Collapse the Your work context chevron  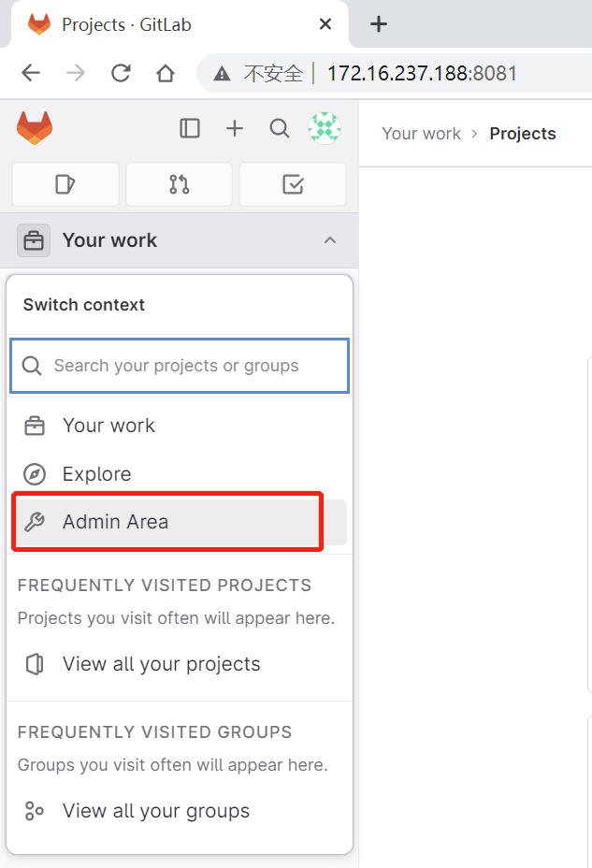pos(329,240)
